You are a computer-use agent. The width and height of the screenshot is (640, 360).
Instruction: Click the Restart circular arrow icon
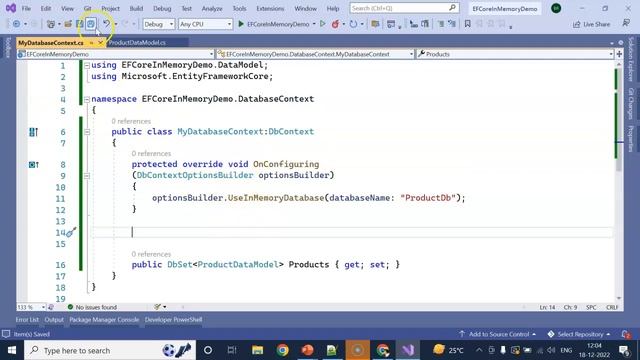coord(353,24)
